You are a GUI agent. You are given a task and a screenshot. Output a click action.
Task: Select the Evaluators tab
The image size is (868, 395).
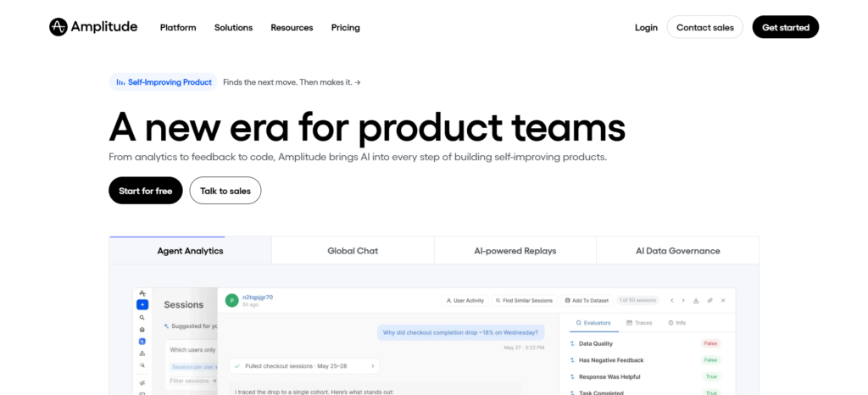point(593,323)
